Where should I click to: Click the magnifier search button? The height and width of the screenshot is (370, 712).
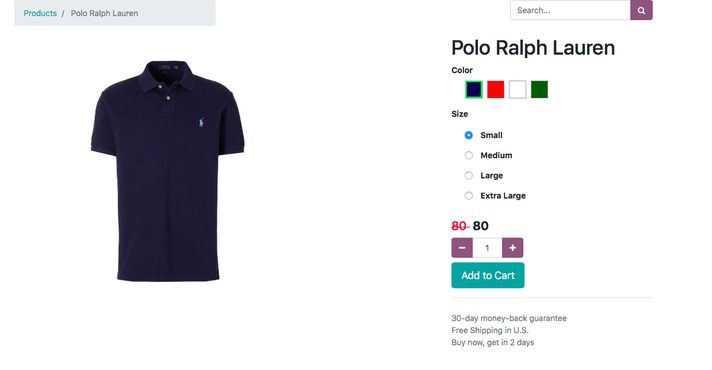pyautogui.click(x=641, y=10)
